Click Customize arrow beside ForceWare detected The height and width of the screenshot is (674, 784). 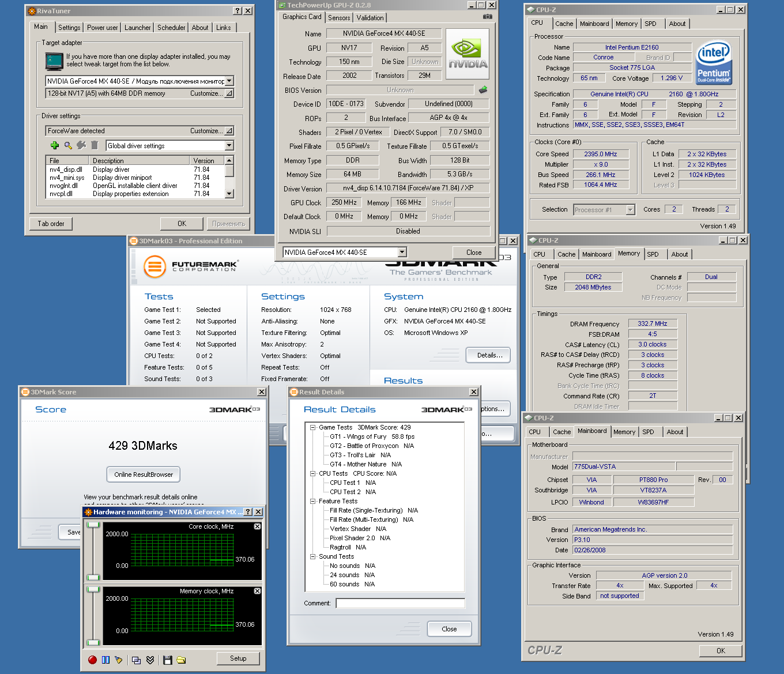(x=229, y=131)
